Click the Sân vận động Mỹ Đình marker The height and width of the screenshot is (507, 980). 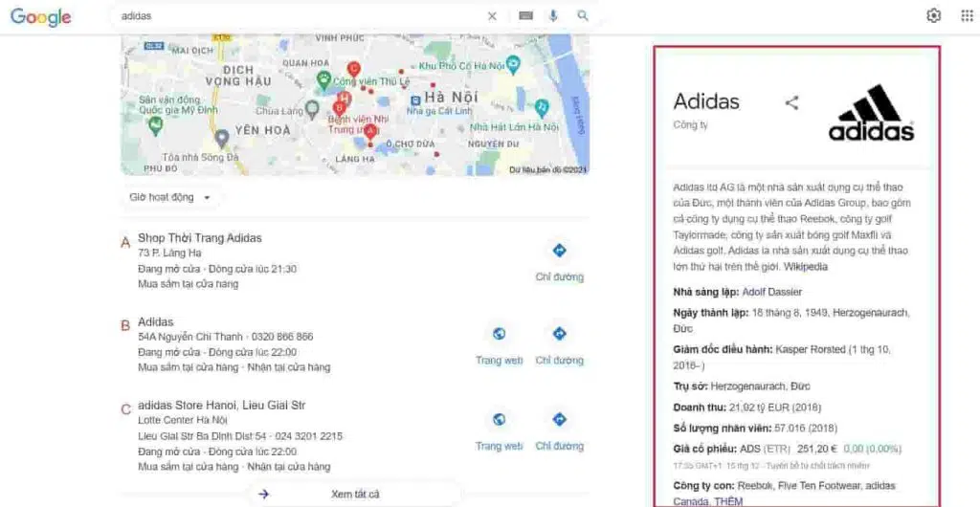point(156,125)
